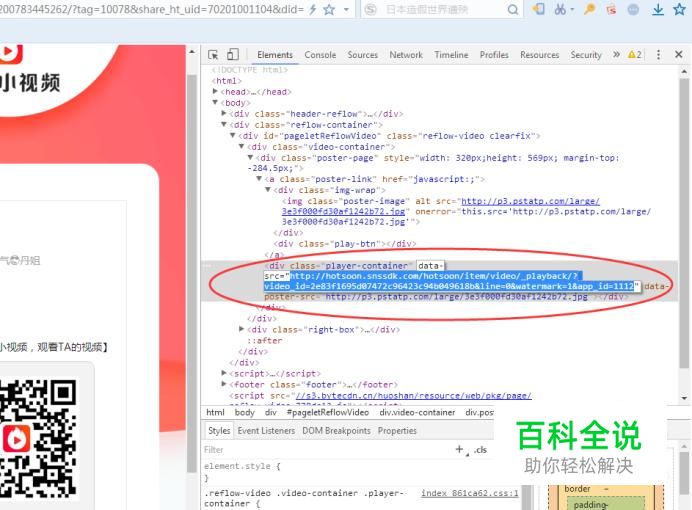
Task: Click the lightning bolt icon in the address bar
Action: click(x=313, y=9)
